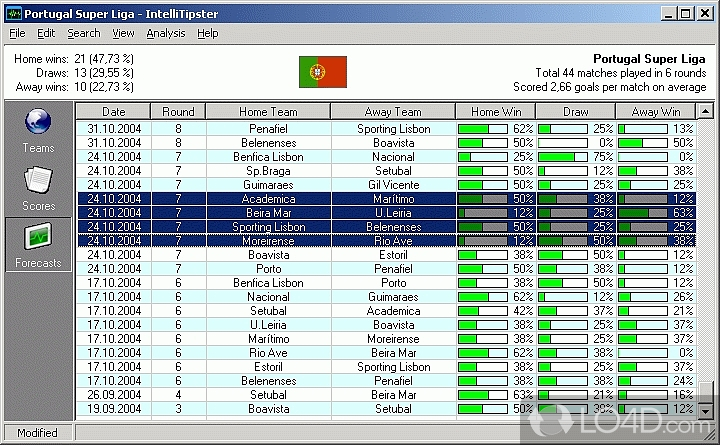Click Marítimo home team on 17.10.2004

(269, 339)
